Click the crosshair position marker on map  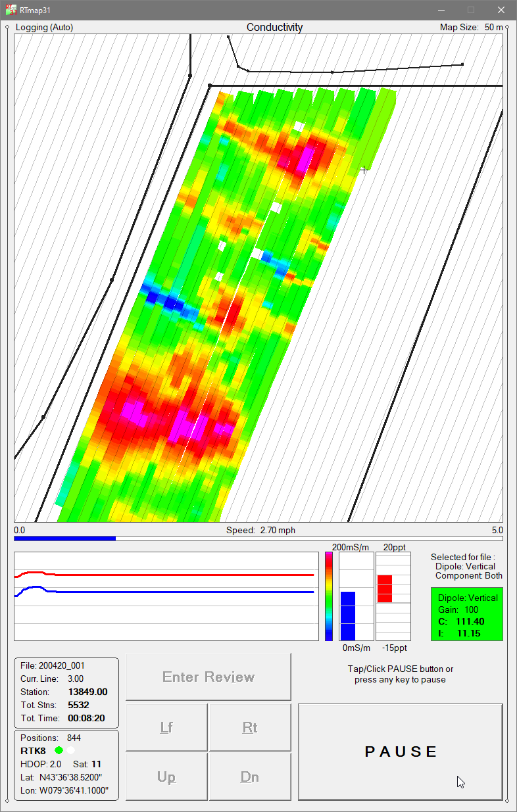coord(364,170)
